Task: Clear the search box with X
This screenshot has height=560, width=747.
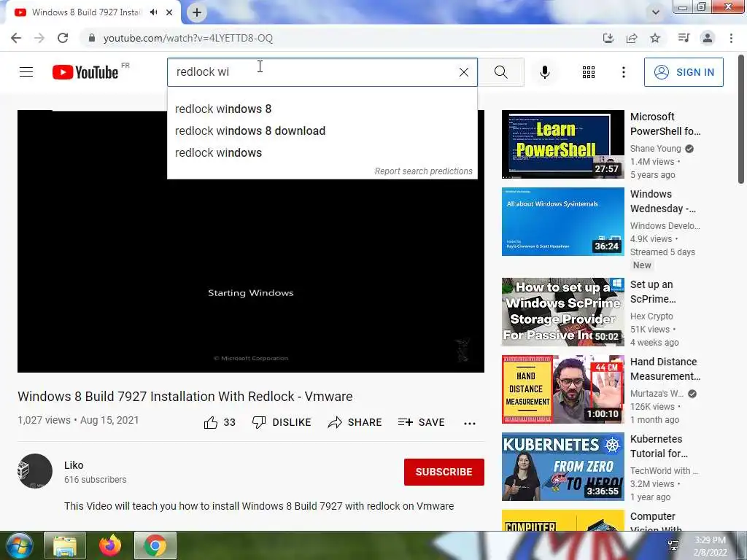Action: click(463, 72)
